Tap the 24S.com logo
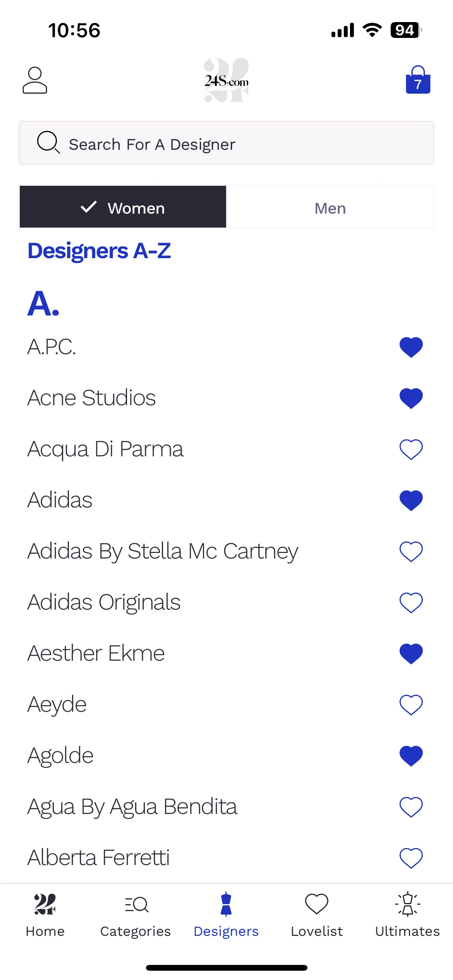Screen dimensions: 453x980 [x=226, y=80]
